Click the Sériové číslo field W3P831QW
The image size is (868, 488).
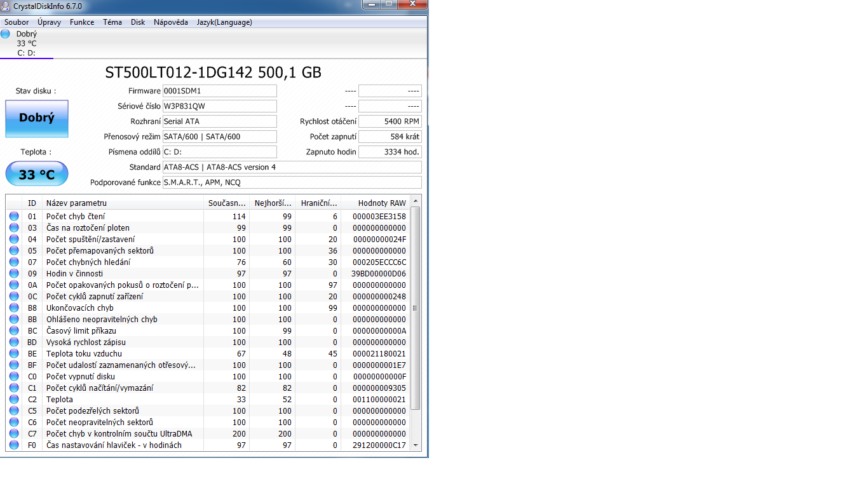click(x=220, y=106)
